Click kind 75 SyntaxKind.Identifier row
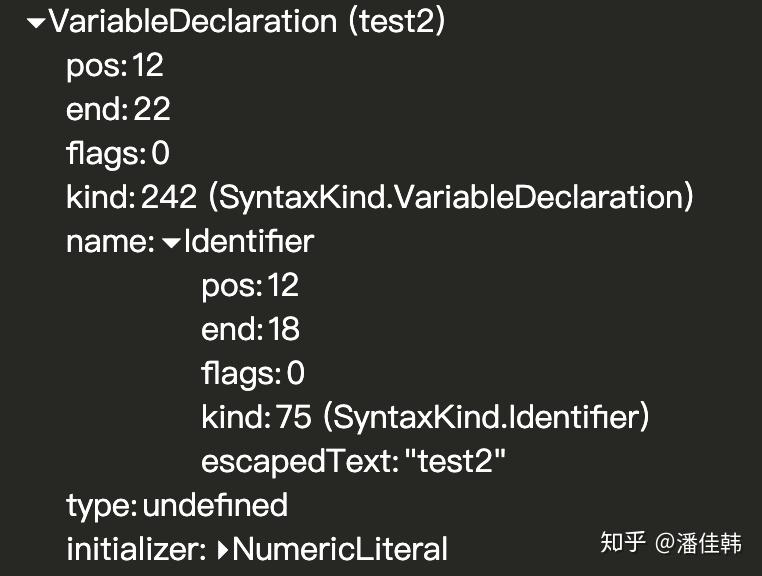762x576 pixels. pyautogui.click(x=425, y=418)
